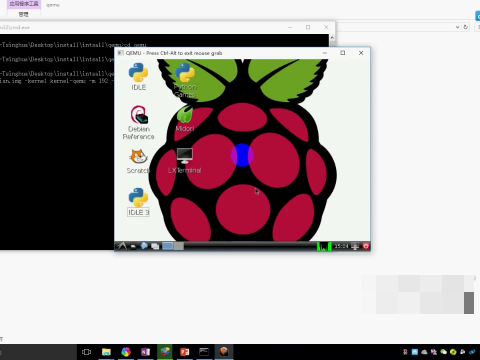Open the LXTerminal desktop icon
480x360 pixels.
[x=185, y=161]
